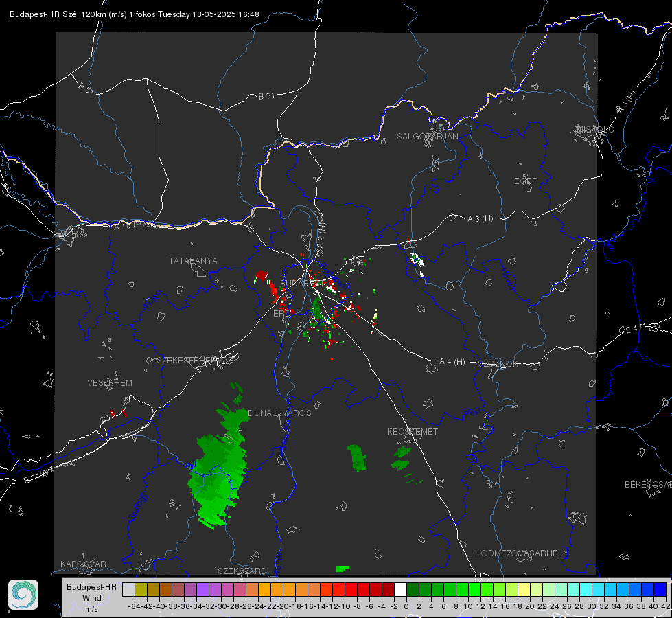Image resolution: width=672 pixels, height=618 pixels.
Task: Click the blue 'Heves' county label
Action: tap(507, 279)
